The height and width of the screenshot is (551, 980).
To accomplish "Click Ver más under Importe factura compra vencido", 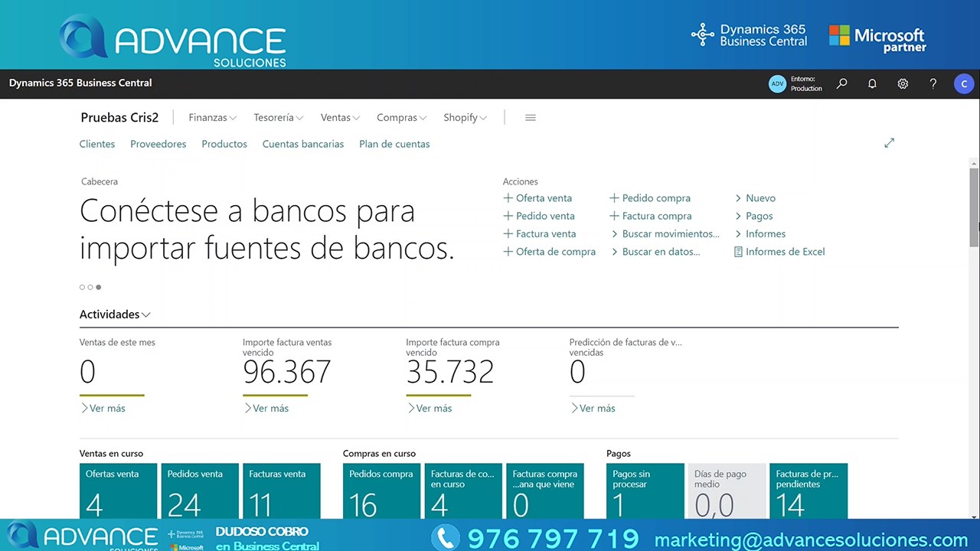I will pos(429,409).
